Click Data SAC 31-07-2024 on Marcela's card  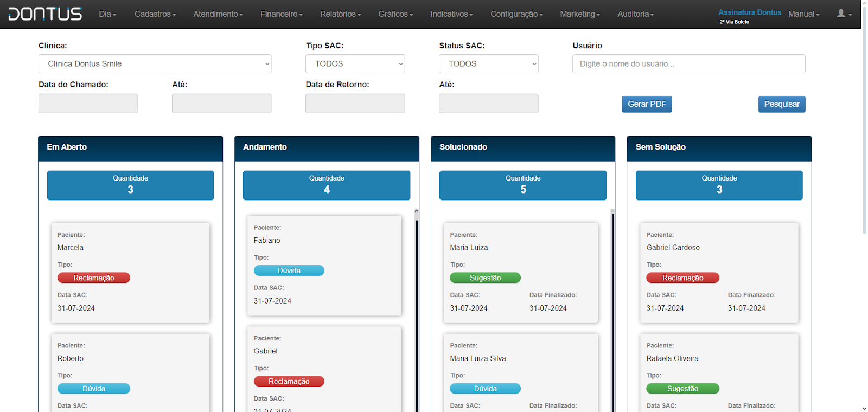(76, 308)
